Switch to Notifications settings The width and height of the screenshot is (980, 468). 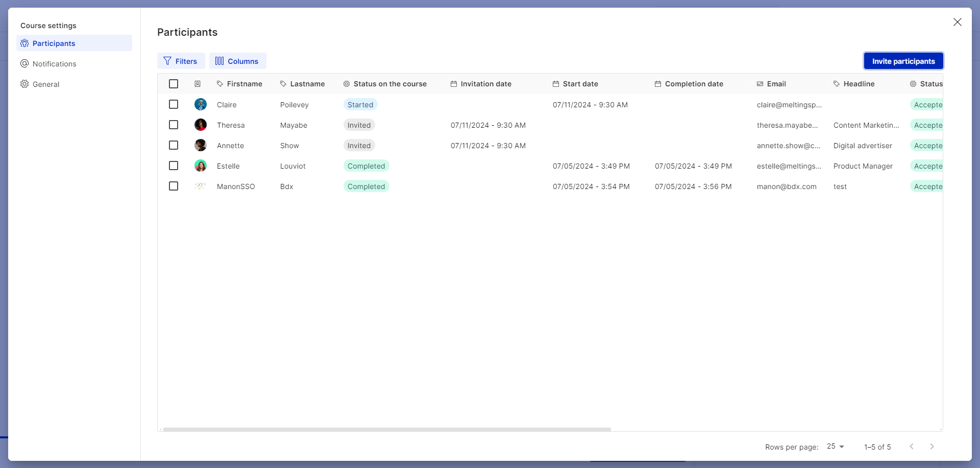pyautogui.click(x=54, y=64)
